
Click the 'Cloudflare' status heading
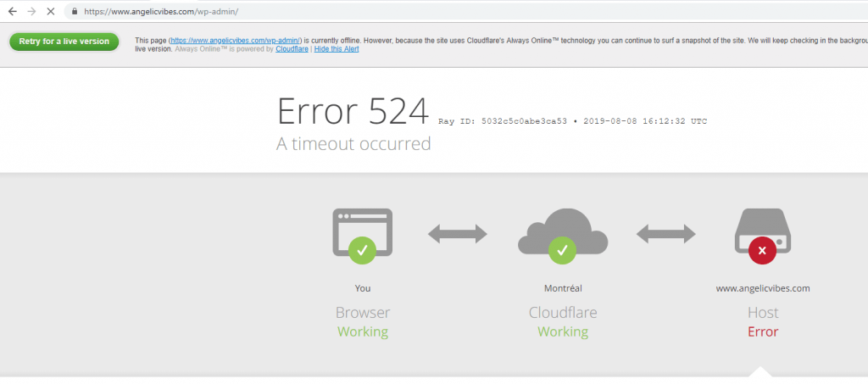[x=563, y=313]
